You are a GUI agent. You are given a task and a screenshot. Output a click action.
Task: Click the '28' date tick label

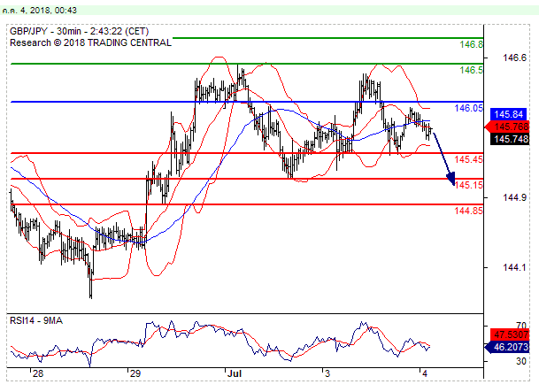pos(38,373)
